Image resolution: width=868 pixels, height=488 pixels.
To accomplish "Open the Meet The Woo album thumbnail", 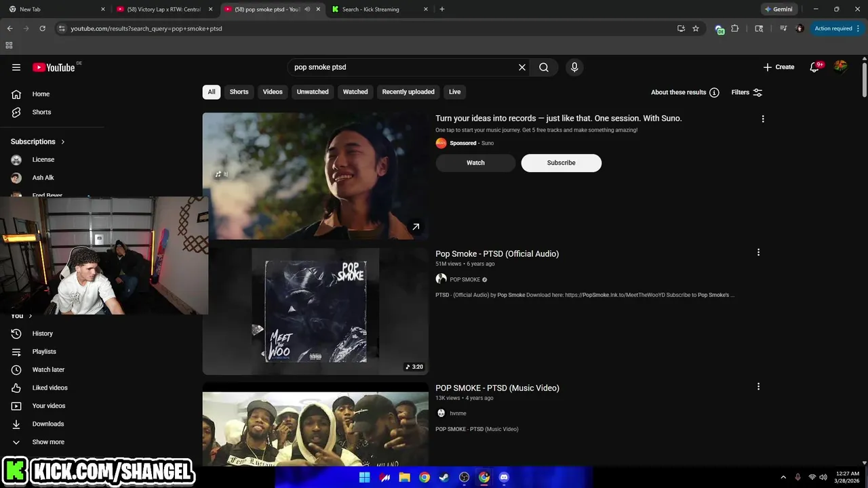I will tap(315, 311).
